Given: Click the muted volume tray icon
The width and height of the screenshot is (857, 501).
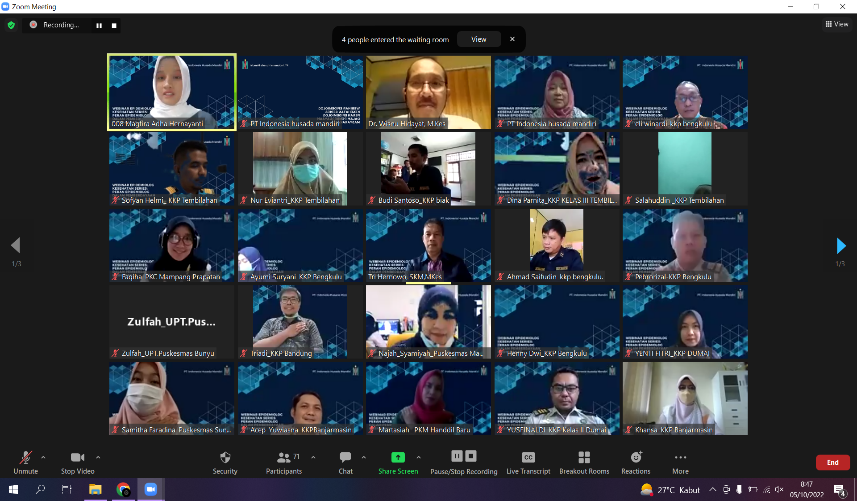Looking at the screenshot, I should click(779, 490).
